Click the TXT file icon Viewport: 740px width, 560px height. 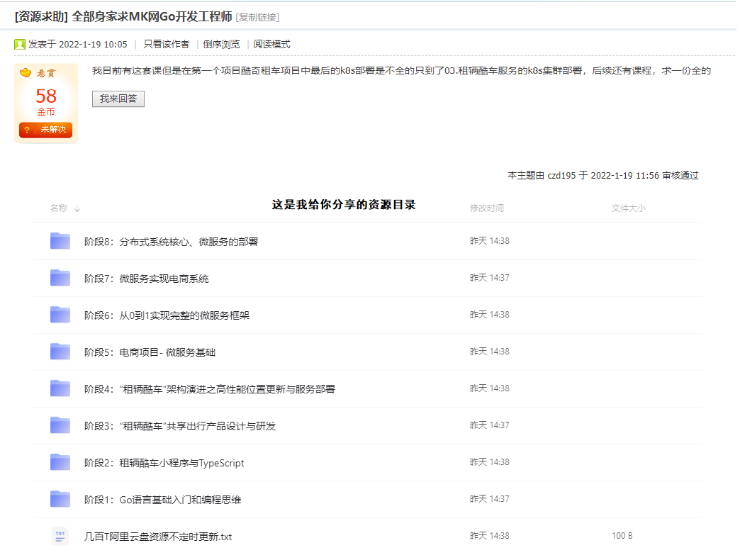[x=60, y=536]
